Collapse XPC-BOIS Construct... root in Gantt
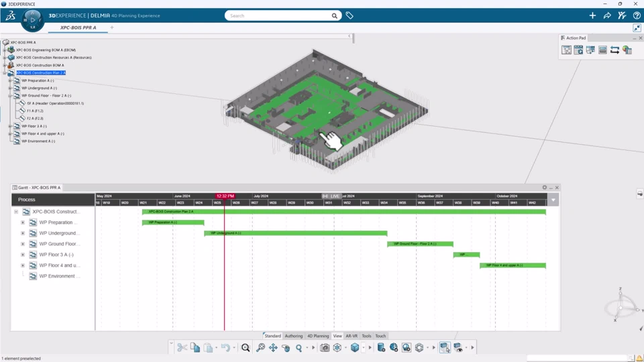Viewport: 644px width, 362px height. tap(16, 212)
